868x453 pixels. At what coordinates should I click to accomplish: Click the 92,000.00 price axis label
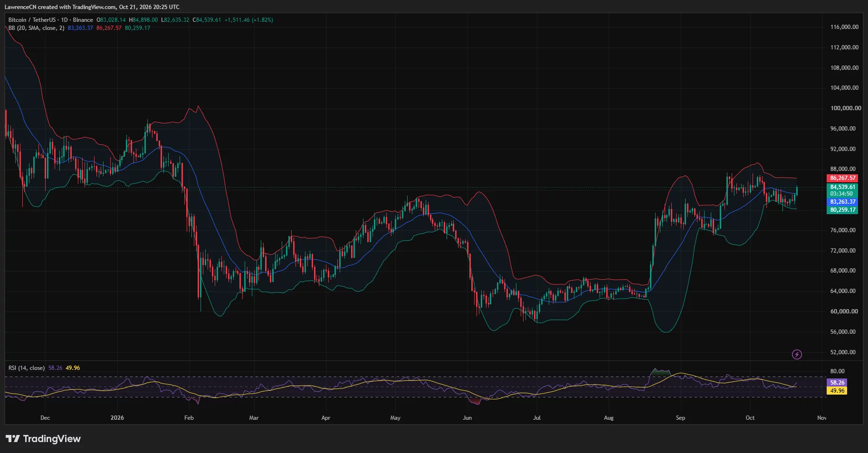[x=843, y=149]
